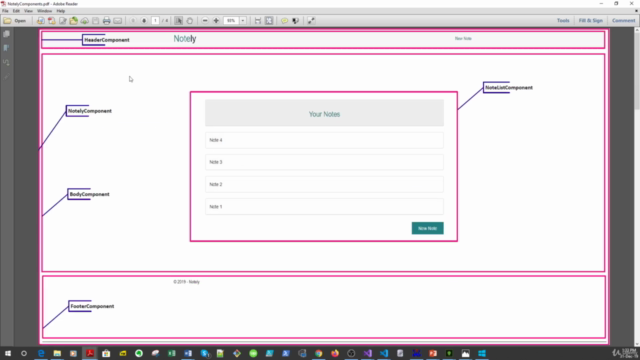Choose the Select tool cursor icon
Screen dimensions: 640x360
178,20
